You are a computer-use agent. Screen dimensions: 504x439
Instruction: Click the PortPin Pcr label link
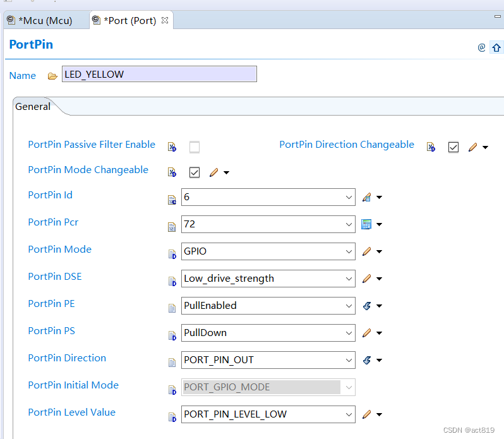53,222
